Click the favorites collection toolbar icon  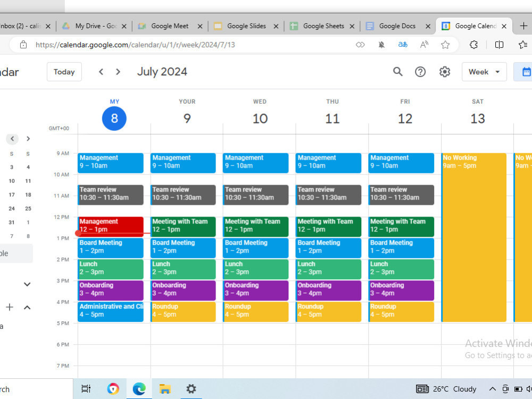523,45
